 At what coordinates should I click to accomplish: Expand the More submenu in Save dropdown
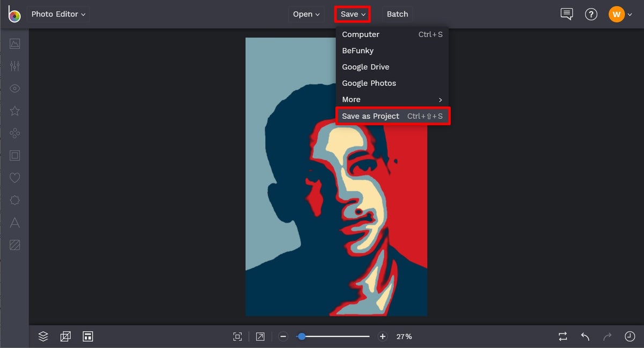[x=351, y=99]
